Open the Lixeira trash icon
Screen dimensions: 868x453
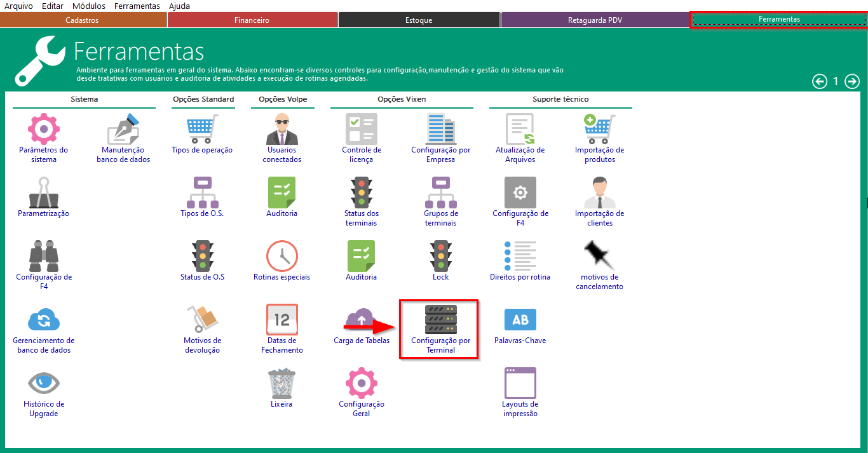click(x=281, y=383)
